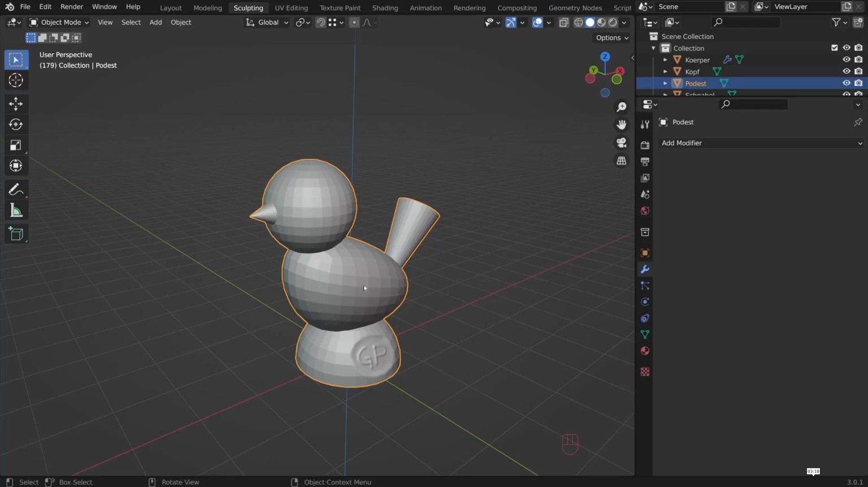Image resolution: width=868 pixels, height=487 pixels.
Task: Open the viewport Add menu
Action: [155, 23]
